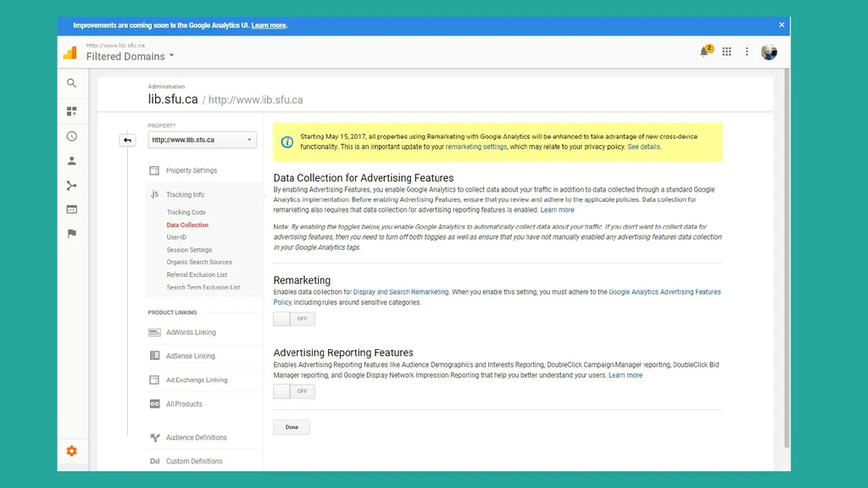Click Learn more under Advertising Reporting Features
The image size is (868, 488).
click(x=626, y=375)
